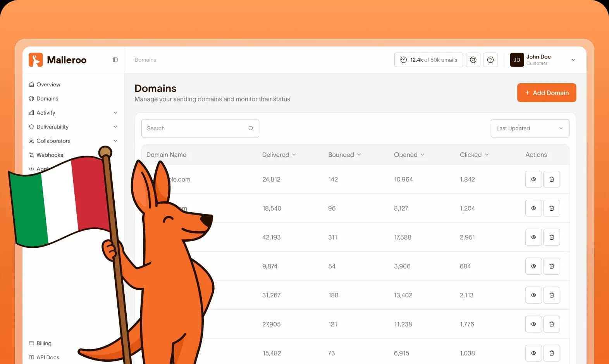Image resolution: width=609 pixels, height=364 pixels.
Task: Open the Last Updated sort dropdown
Action: pos(530,129)
